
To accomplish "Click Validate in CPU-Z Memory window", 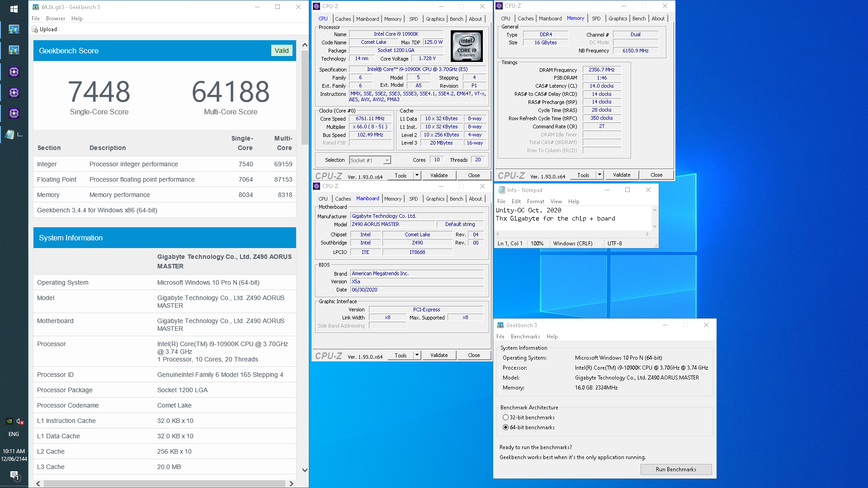I will pyautogui.click(x=622, y=175).
